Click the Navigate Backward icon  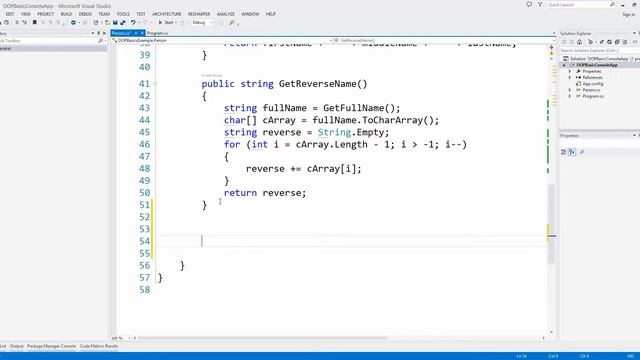pos(73,22)
